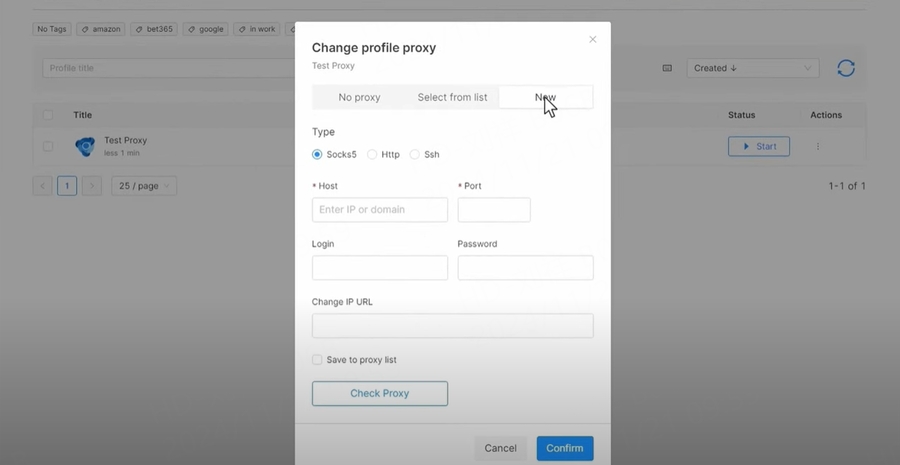This screenshot has width=900, height=465.
Task: Focus the Host input field
Action: click(x=380, y=210)
